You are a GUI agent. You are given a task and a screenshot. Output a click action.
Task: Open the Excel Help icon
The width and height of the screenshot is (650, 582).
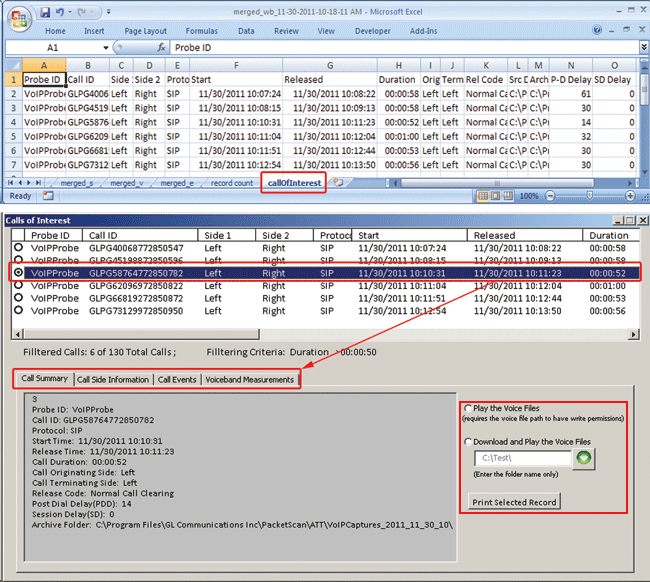tap(597, 30)
